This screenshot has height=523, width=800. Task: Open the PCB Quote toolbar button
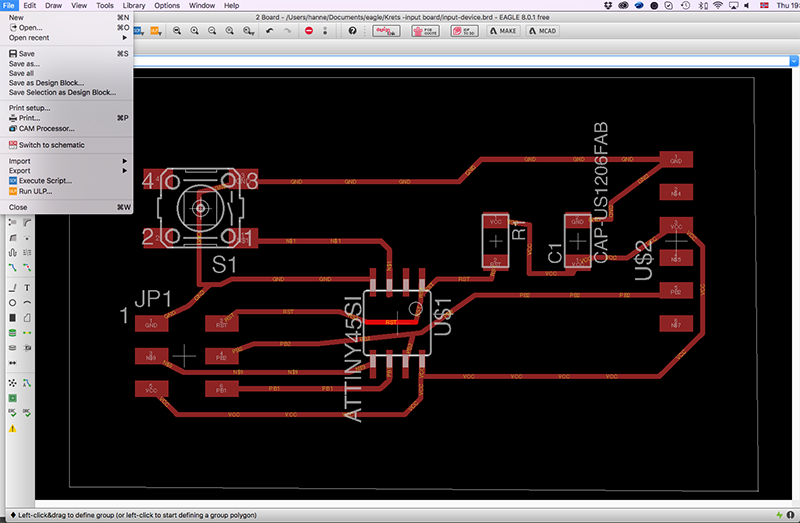pyautogui.click(x=425, y=31)
